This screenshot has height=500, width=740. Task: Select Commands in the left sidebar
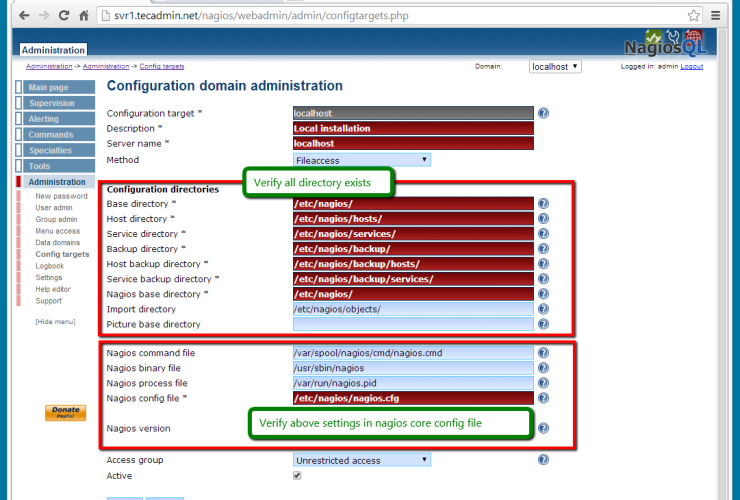pos(59,135)
